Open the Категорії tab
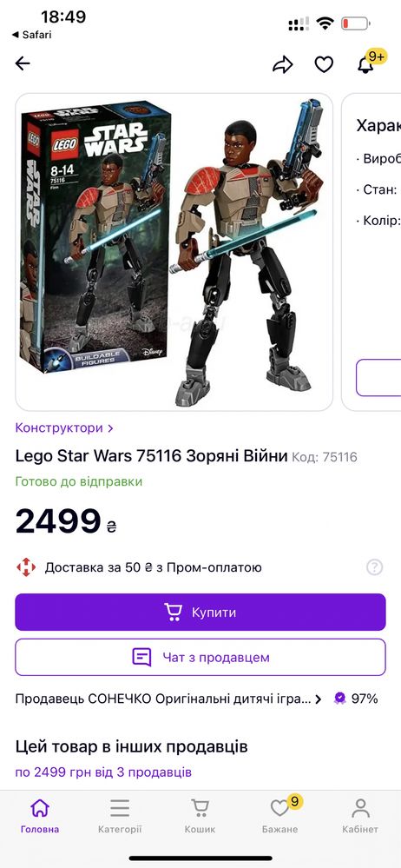 pyautogui.click(x=120, y=816)
